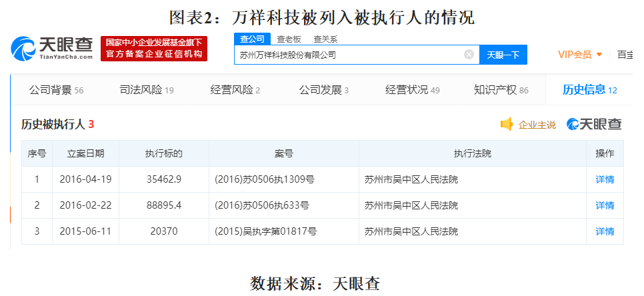Click the 序号 column header
Image resolution: width=644 pixels, height=296 pixels.
point(37,153)
